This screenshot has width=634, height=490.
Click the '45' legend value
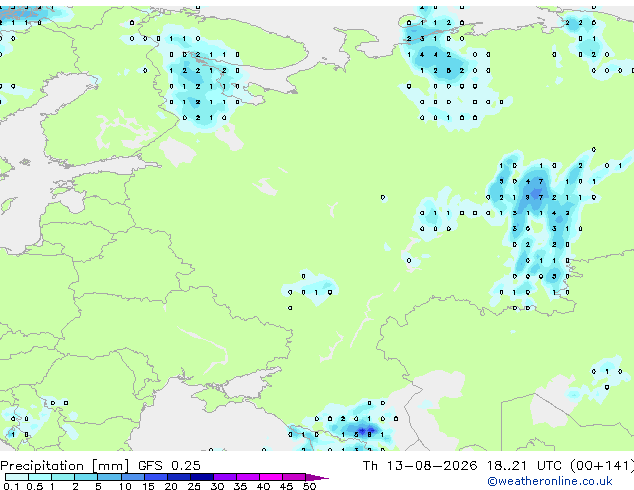(286, 486)
